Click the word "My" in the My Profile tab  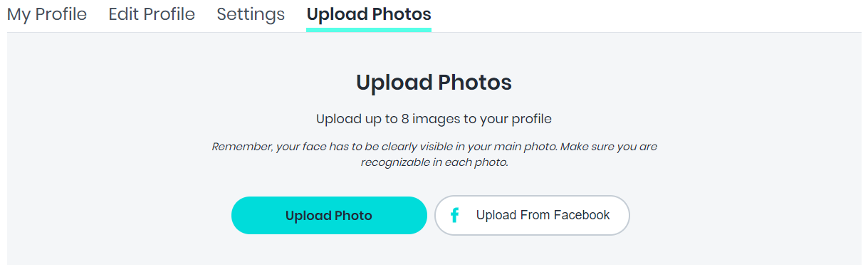[19, 15]
